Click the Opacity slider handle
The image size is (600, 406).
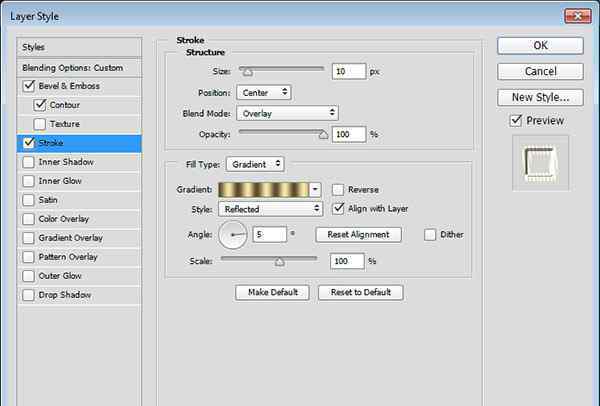click(323, 135)
